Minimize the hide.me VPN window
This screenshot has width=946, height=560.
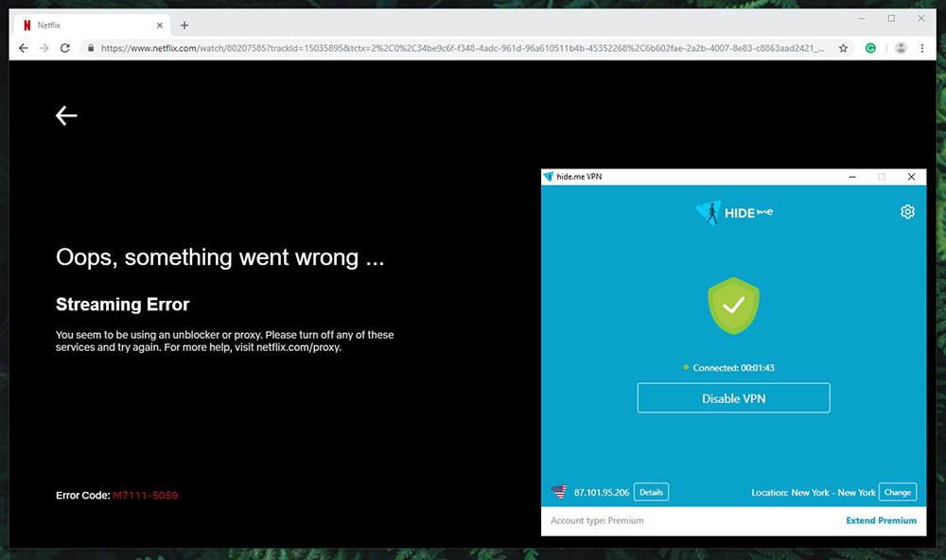(x=852, y=177)
